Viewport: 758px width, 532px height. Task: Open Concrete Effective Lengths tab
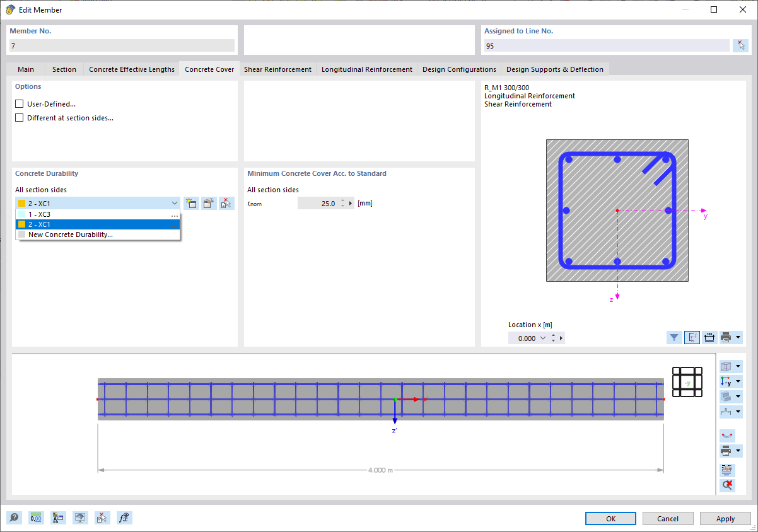[132, 69]
